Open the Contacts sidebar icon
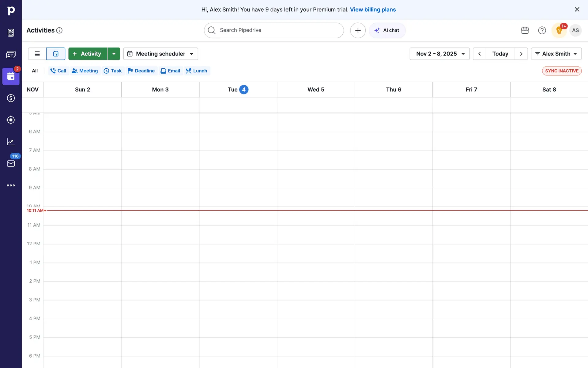This screenshot has height=368, width=588. tap(11, 55)
